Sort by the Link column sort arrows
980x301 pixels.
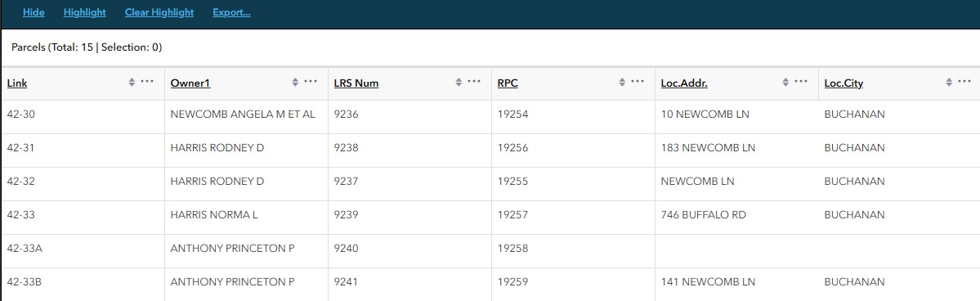tap(132, 82)
